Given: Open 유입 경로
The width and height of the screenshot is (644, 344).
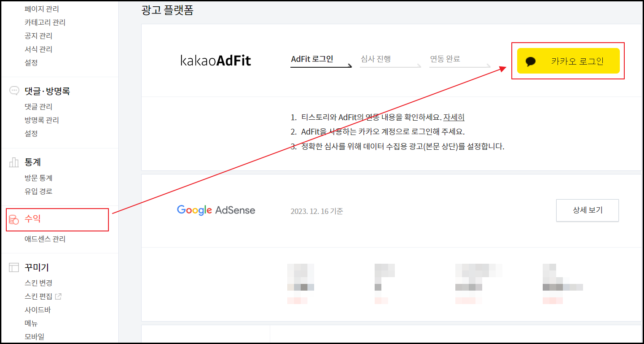Looking at the screenshot, I should [39, 192].
